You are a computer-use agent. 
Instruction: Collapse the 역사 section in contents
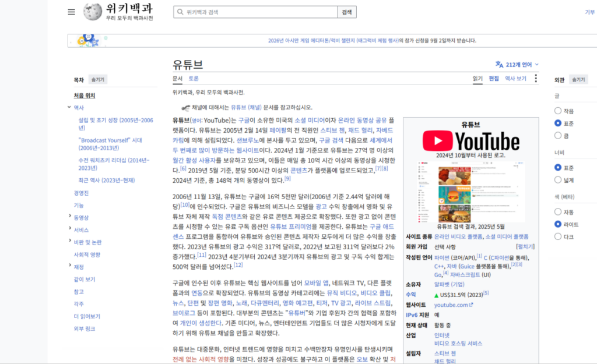tap(69, 107)
